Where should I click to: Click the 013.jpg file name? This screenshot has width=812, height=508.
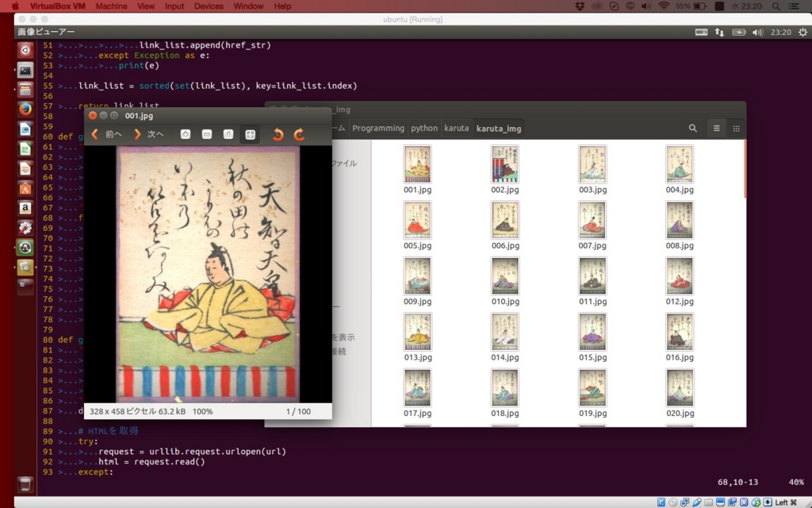click(418, 357)
